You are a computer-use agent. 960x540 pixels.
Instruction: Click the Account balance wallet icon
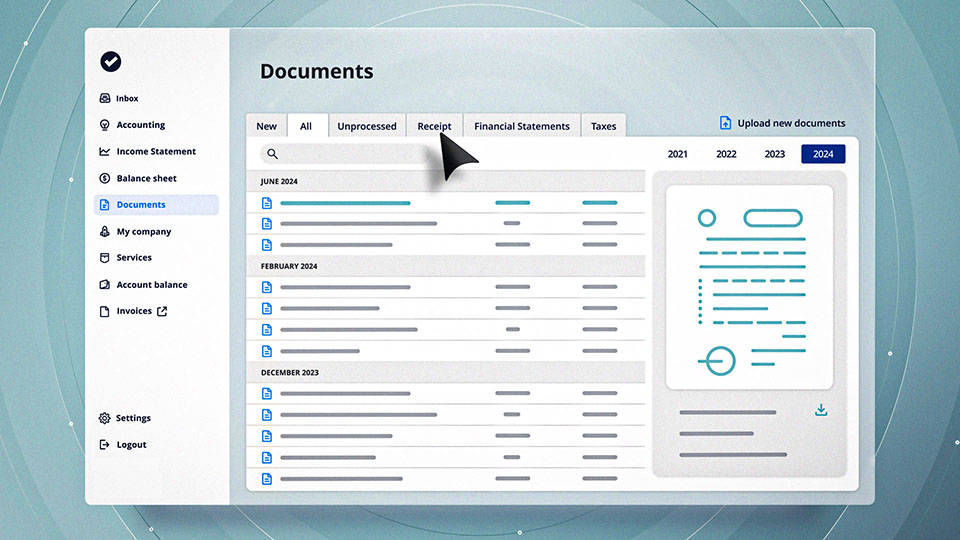tap(105, 285)
